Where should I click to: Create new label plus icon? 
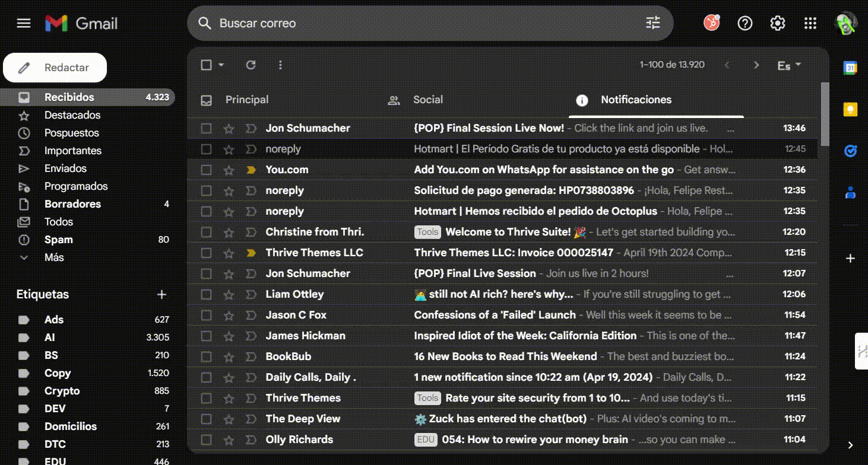coord(161,294)
